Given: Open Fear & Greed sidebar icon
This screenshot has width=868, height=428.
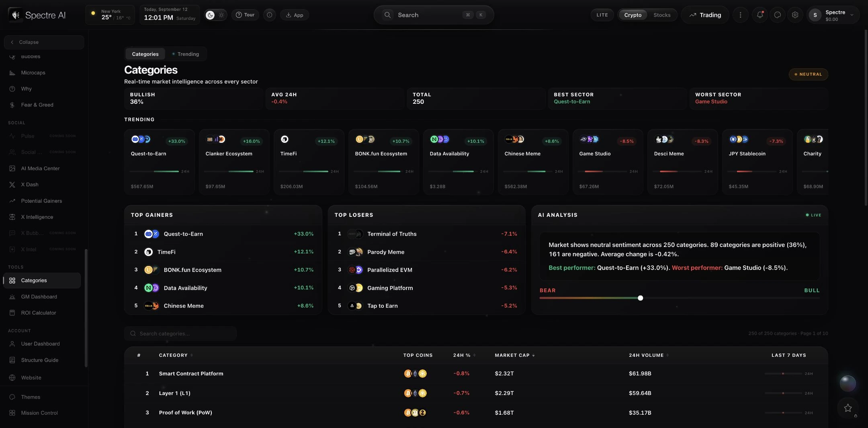Looking at the screenshot, I should point(12,105).
